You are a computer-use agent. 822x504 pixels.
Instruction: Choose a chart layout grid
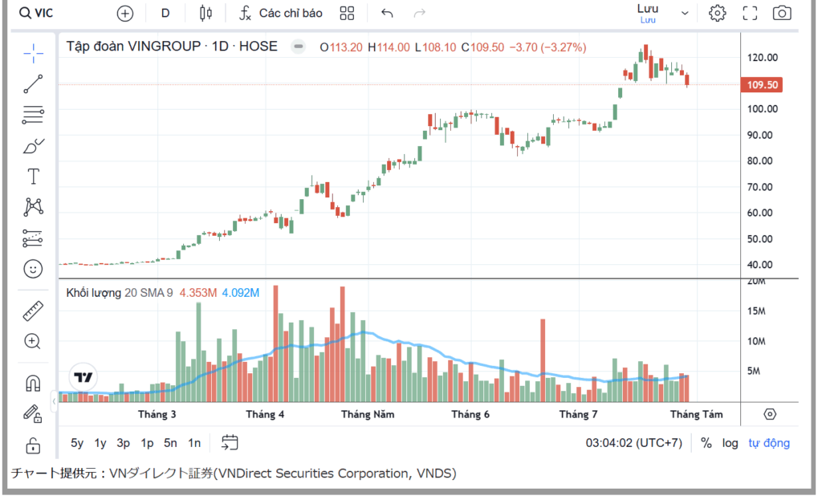pyautogui.click(x=347, y=13)
